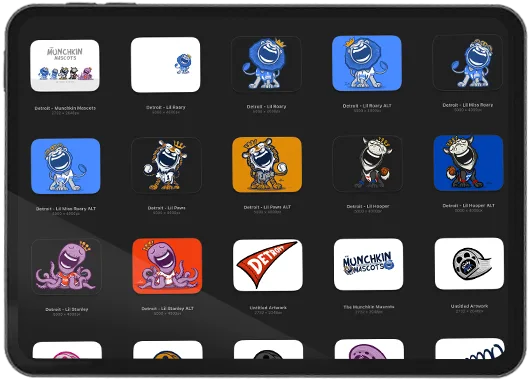Select the 'Detroit - Lil Hooper' title
Viewport: 530px width, 382px height.
coord(368,206)
